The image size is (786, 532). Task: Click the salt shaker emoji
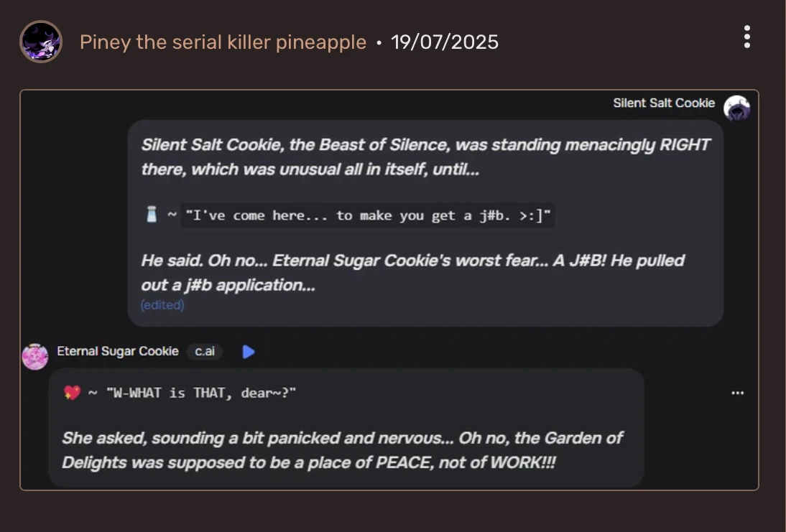pyautogui.click(x=151, y=215)
